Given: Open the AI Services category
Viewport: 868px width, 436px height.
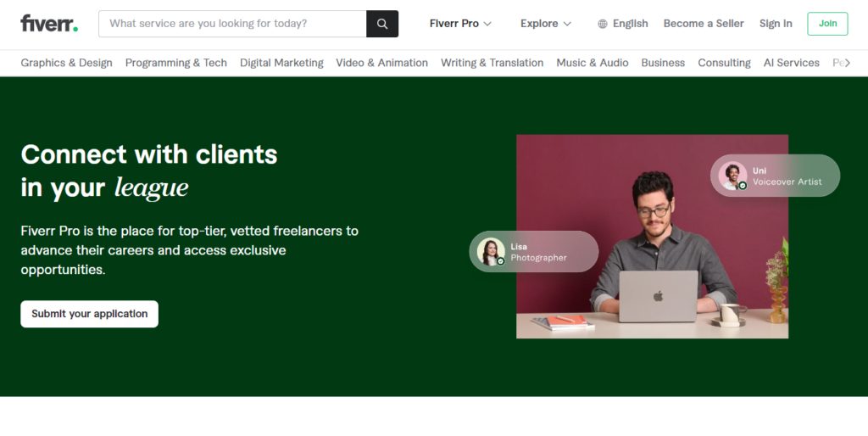Looking at the screenshot, I should coord(791,63).
